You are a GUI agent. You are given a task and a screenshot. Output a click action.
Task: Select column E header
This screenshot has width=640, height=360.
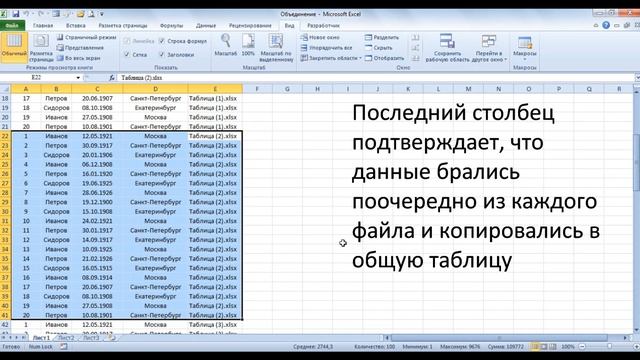pyautogui.click(x=215, y=89)
